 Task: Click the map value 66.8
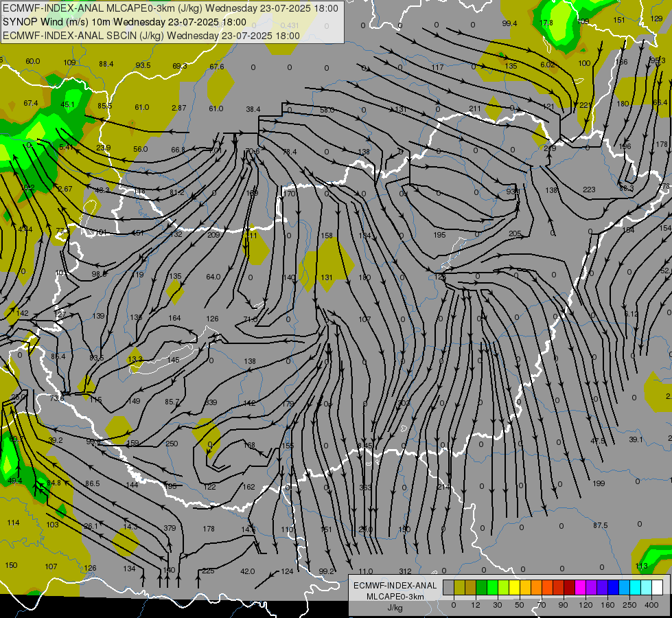tap(178, 150)
